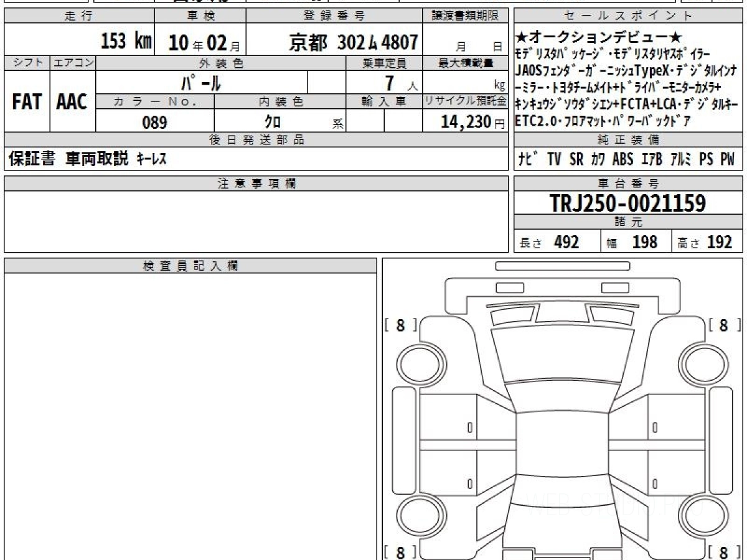Screen dimensions: 747x560
Task: Select registration number 京都 302ム4807
Action: (353, 43)
